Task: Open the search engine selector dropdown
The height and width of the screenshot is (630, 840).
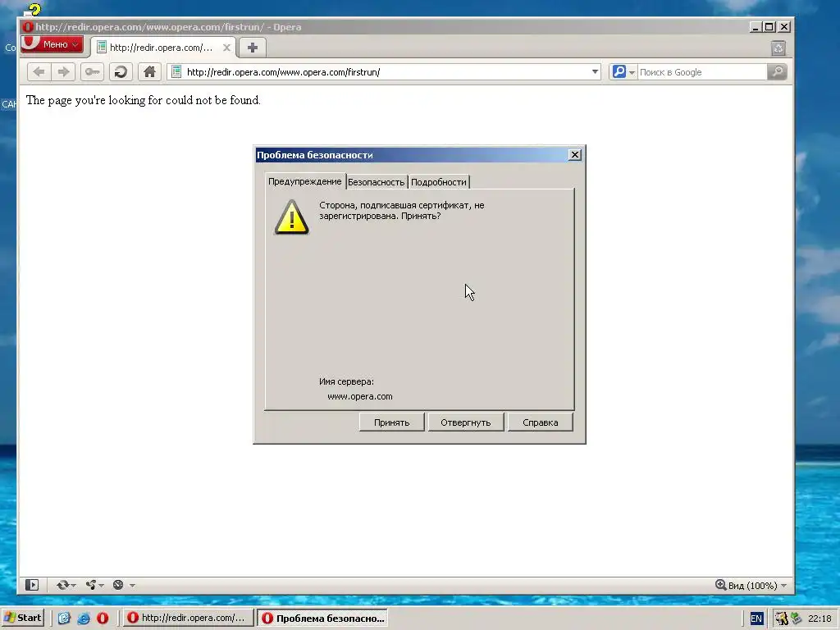Action: coord(623,72)
